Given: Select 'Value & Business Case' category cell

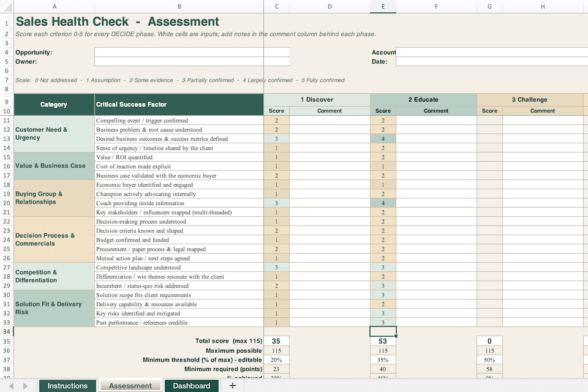Looking at the screenshot, I should pyautogui.click(x=54, y=166).
